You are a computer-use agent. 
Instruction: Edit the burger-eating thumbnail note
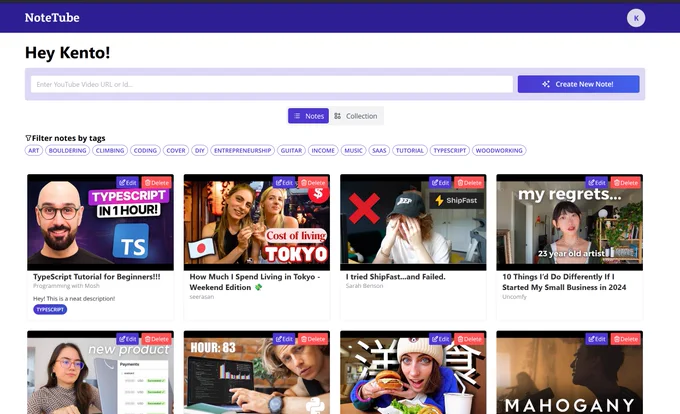(x=440, y=339)
